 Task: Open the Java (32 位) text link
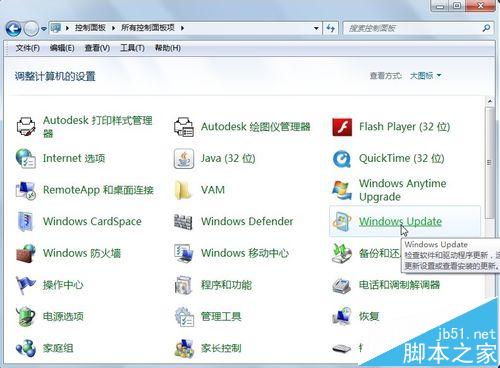[228, 158]
